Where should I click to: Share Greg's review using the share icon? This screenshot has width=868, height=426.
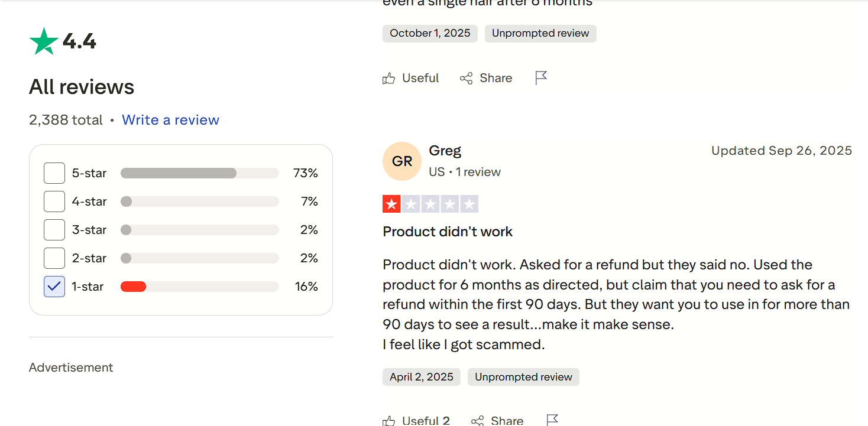(478, 420)
